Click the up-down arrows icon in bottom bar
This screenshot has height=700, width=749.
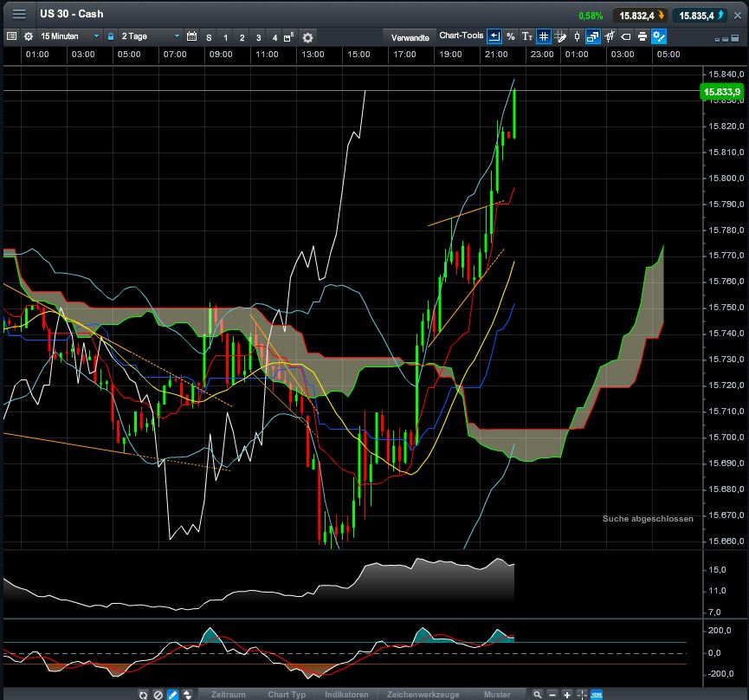click(187, 695)
